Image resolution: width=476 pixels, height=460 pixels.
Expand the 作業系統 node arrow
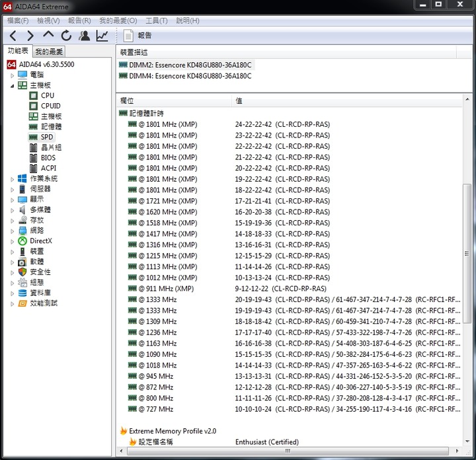point(12,179)
